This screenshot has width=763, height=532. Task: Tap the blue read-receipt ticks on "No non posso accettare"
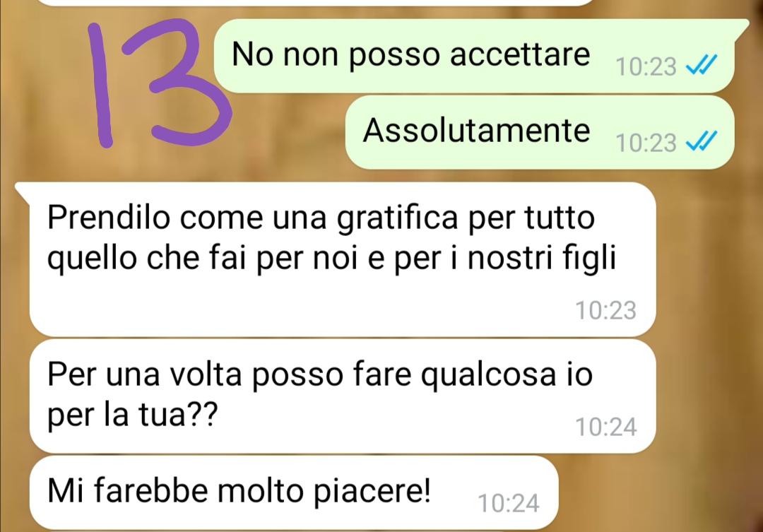[x=702, y=65]
